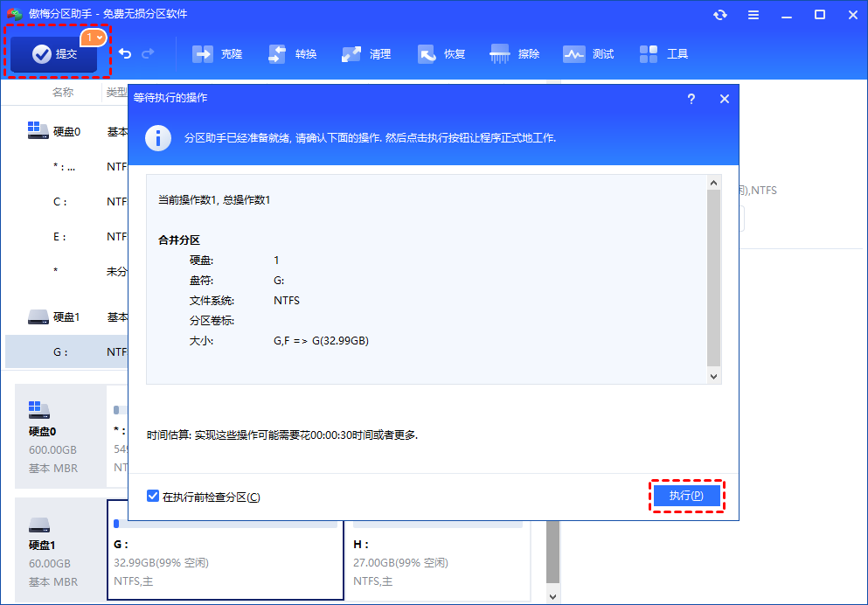Open the 克隆 (Clone) tool
Viewport: 868px width, 605px height.
(218, 54)
